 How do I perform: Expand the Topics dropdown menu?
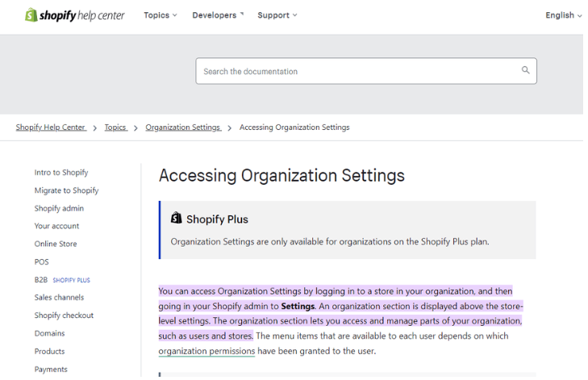point(160,15)
